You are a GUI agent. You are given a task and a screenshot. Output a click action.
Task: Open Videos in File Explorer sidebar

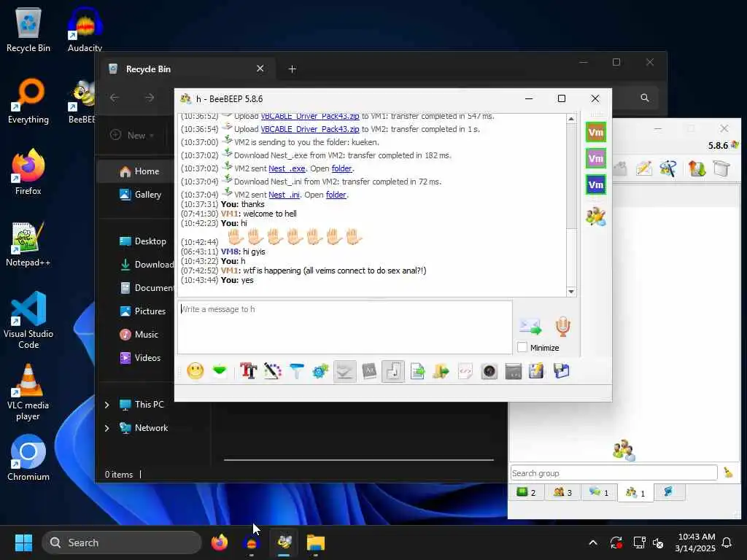pyautogui.click(x=140, y=357)
